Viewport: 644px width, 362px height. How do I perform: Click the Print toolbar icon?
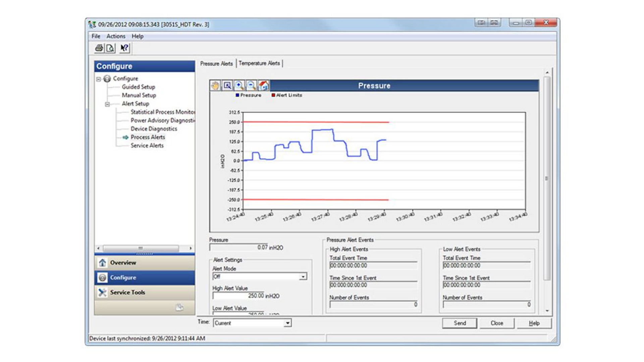(99, 48)
